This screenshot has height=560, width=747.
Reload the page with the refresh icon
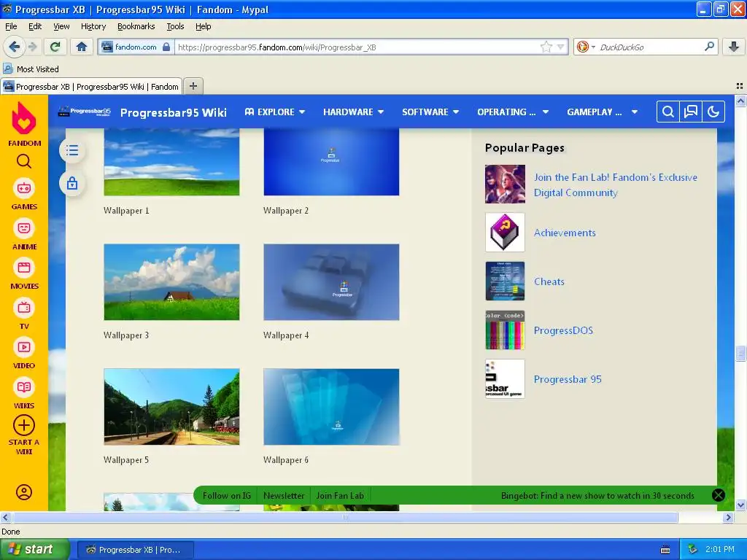tap(55, 47)
